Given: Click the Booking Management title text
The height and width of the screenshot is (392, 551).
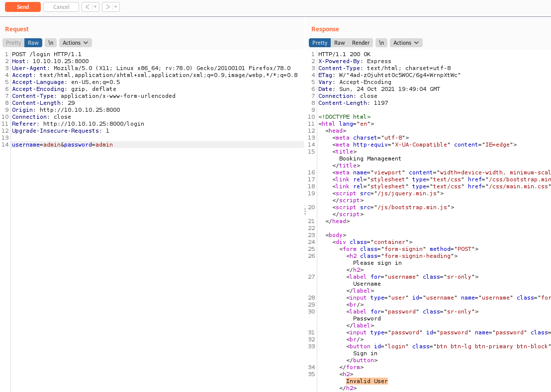Looking at the screenshot, I should 370,158.
